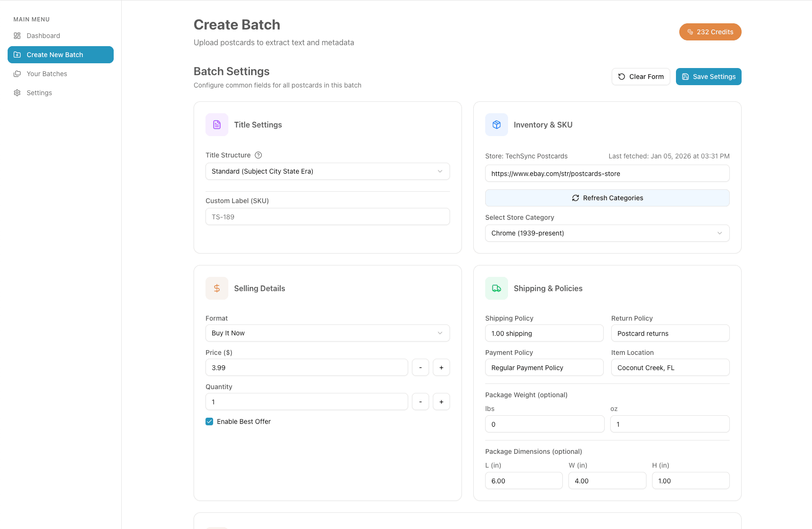Open the Format dropdown showing Buy It Now
Screen dimensions: 812x529
tap(327, 333)
